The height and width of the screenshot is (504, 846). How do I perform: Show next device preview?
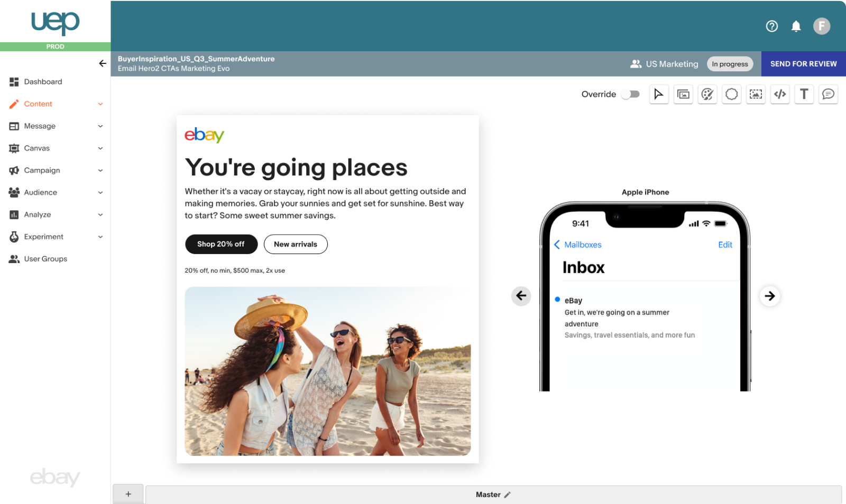(x=770, y=296)
